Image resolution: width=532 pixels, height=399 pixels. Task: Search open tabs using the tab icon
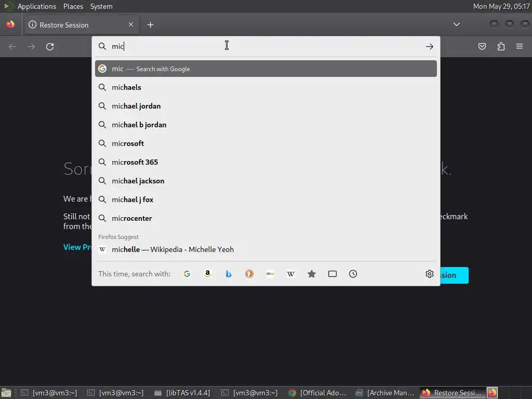point(332,274)
